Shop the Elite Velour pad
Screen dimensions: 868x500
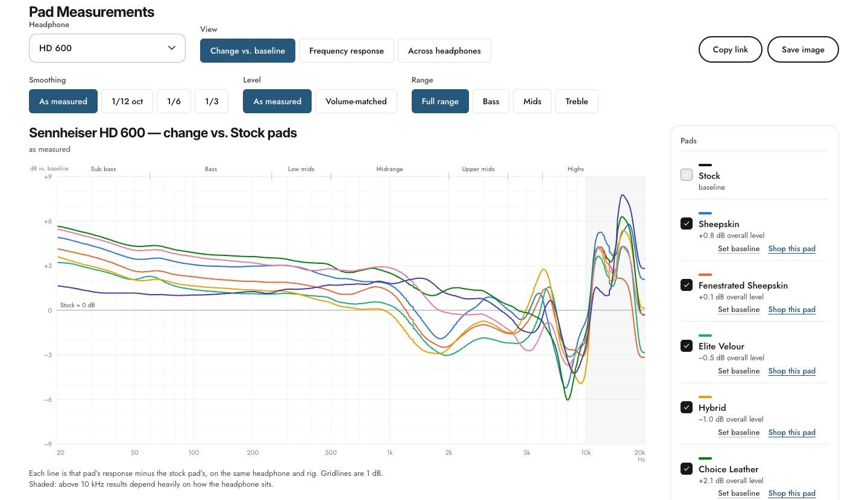791,371
